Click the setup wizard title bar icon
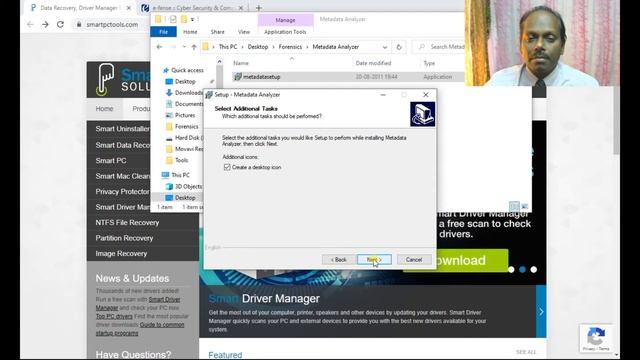Viewport: 640px width, 360px height. click(x=209, y=95)
